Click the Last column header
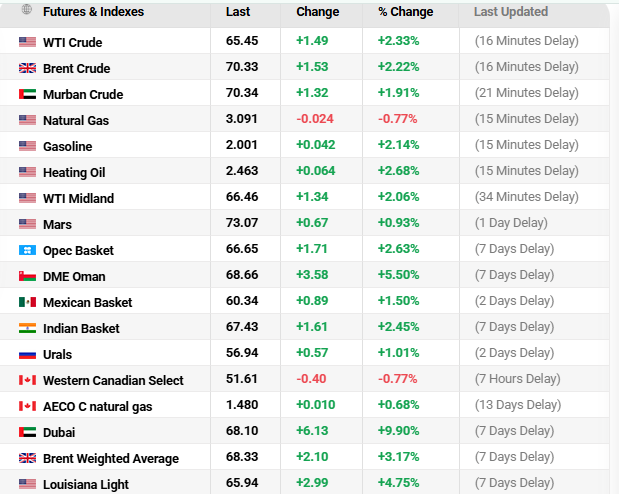The height and width of the screenshot is (494, 619). (238, 12)
